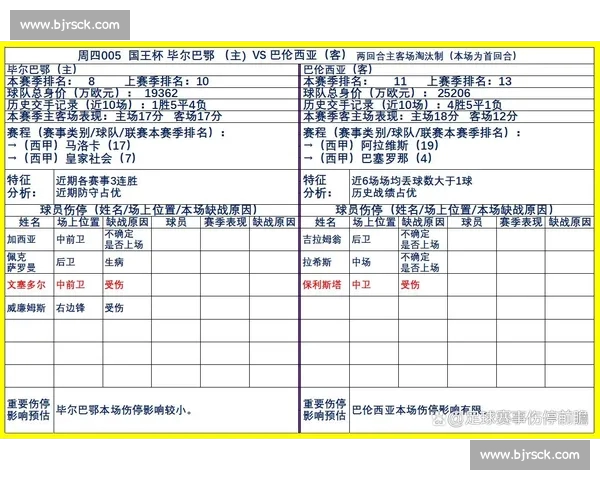This screenshot has width=600, height=480.
Task: Click red highlighted player 保利斯塔
Action: coord(322,285)
